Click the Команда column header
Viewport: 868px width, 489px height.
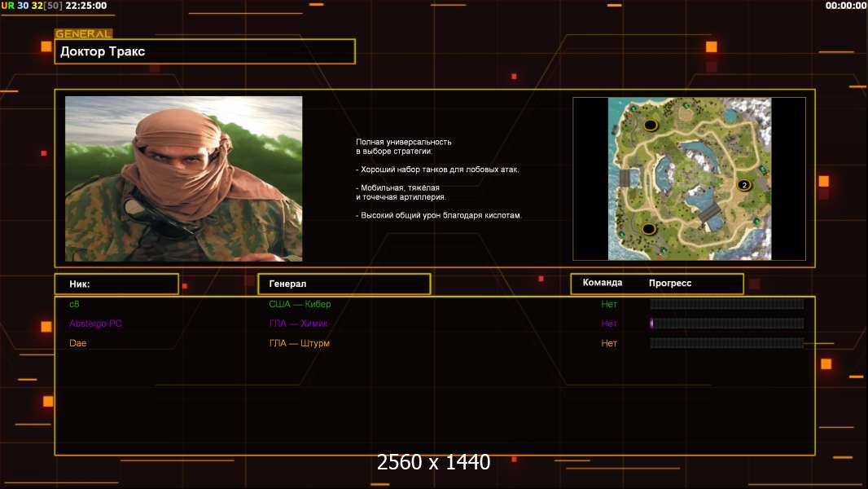[603, 283]
